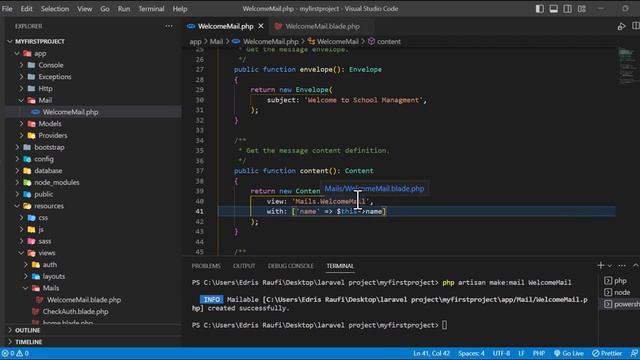The image size is (640, 360).
Task: Expand the bootstrap folder
Action: click(17, 147)
